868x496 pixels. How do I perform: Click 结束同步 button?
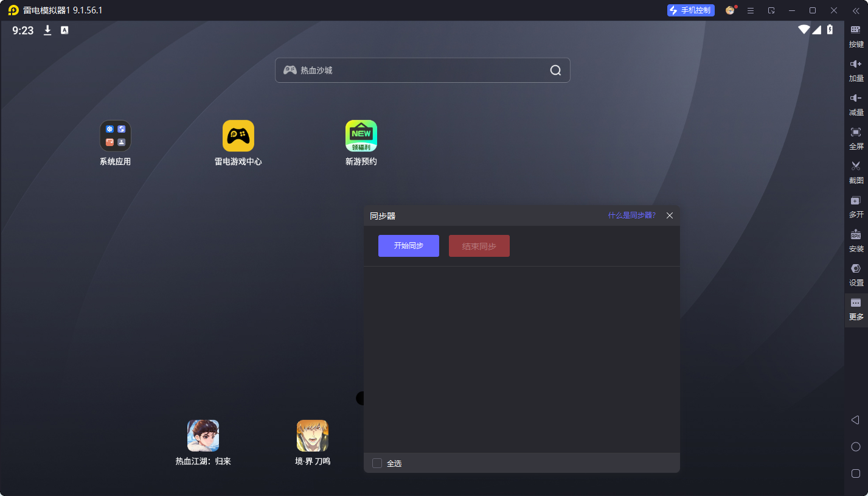[x=479, y=246]
